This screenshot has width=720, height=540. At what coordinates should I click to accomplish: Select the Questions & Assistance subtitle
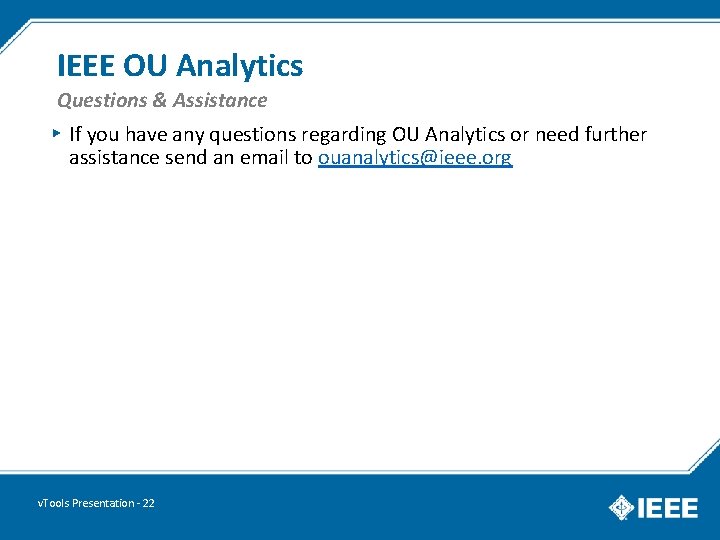point(162,100)
